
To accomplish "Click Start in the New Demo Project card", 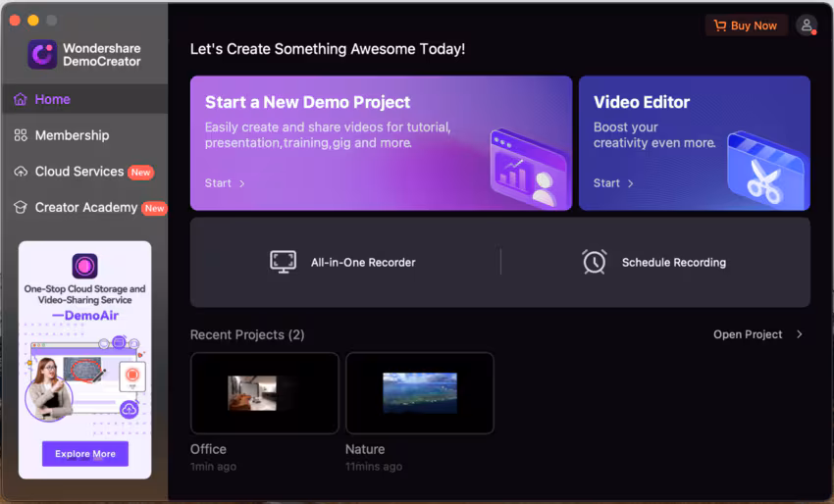I will [218, 183].
